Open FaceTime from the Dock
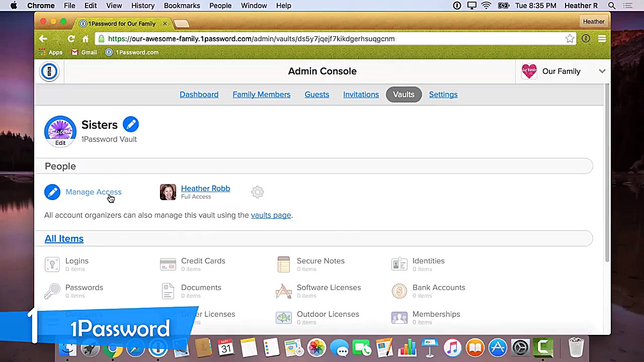 pos(362,347)
